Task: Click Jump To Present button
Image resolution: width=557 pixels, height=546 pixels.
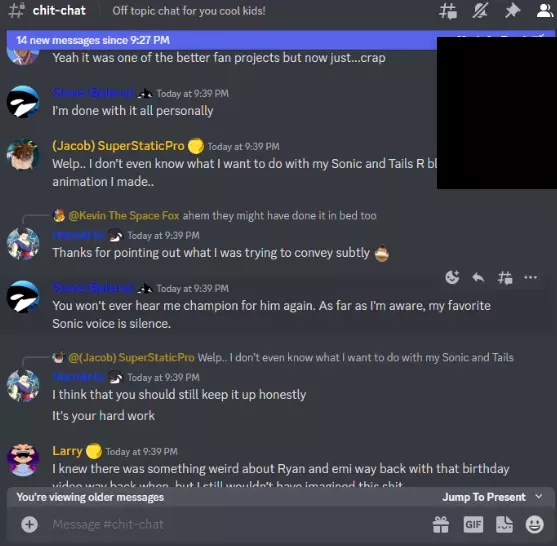Action: coord(483,497)
